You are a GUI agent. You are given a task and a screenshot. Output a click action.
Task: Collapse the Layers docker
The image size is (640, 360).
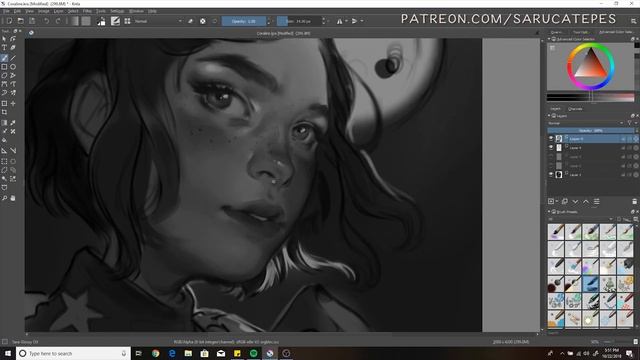coord(549,116)
